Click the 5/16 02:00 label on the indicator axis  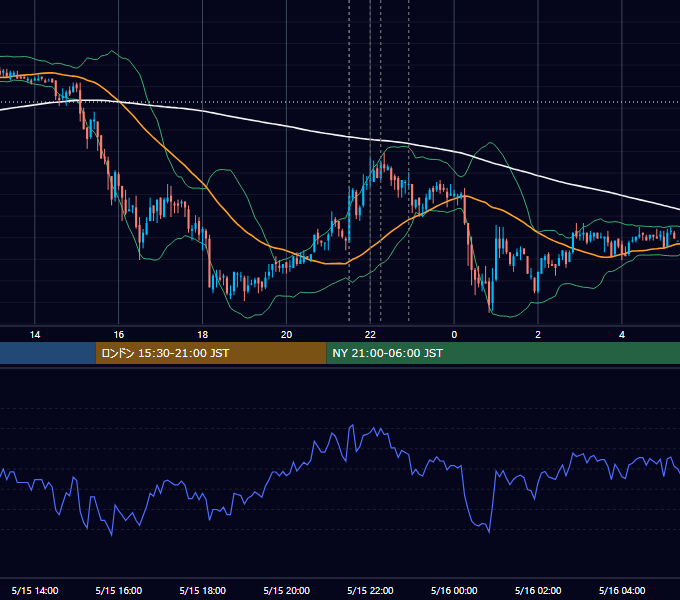click(538, 590)
